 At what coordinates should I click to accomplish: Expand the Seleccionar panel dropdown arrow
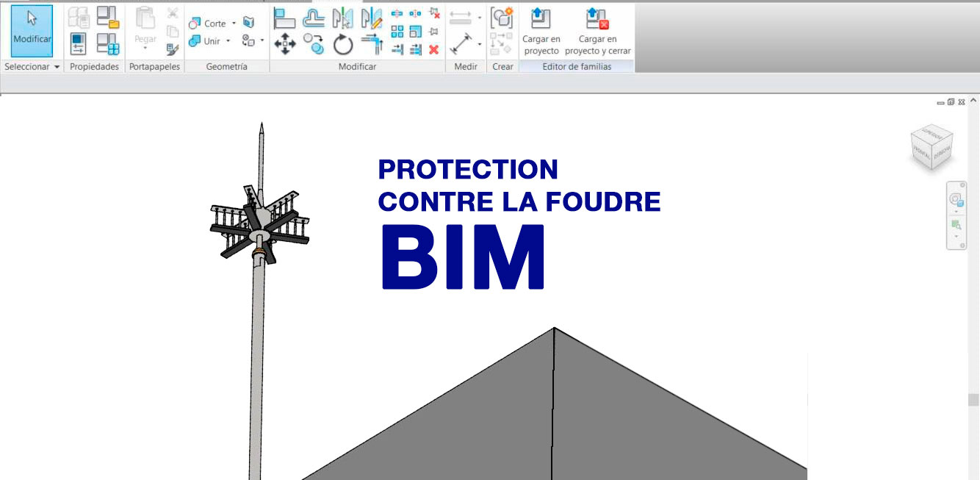56,66
